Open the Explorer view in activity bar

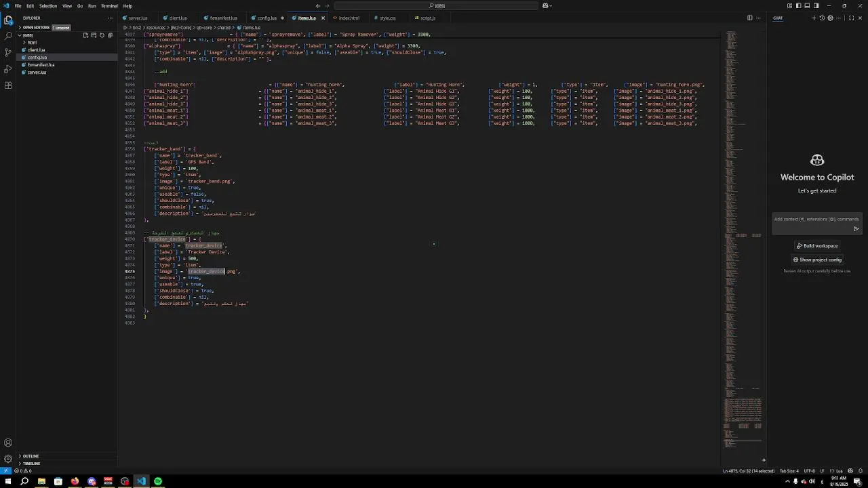click(8, 20)
